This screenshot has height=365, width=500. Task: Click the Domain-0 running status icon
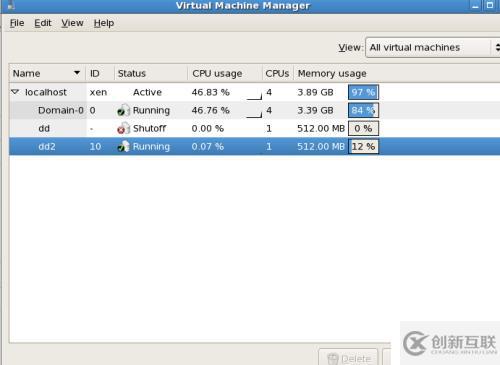tap(123, 110)
